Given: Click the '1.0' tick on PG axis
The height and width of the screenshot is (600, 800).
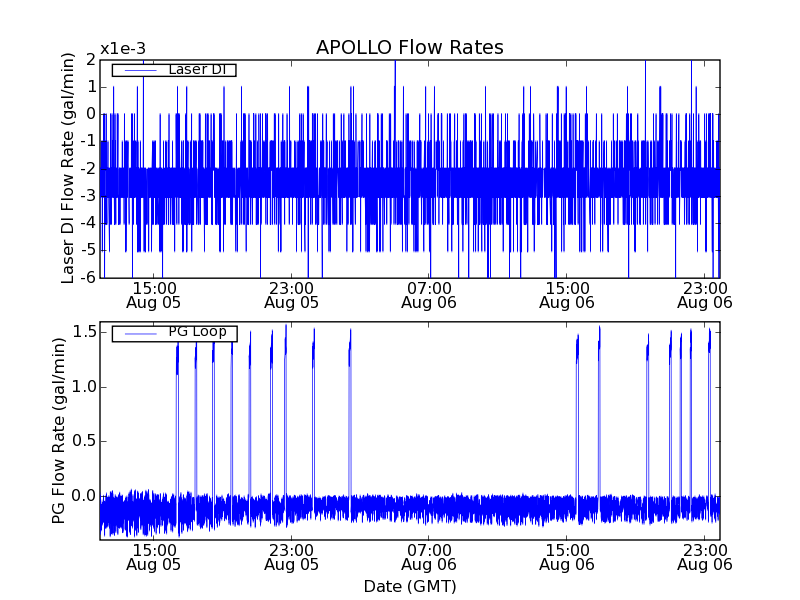Looking at the screenshot, I should [x=83, y=386].
